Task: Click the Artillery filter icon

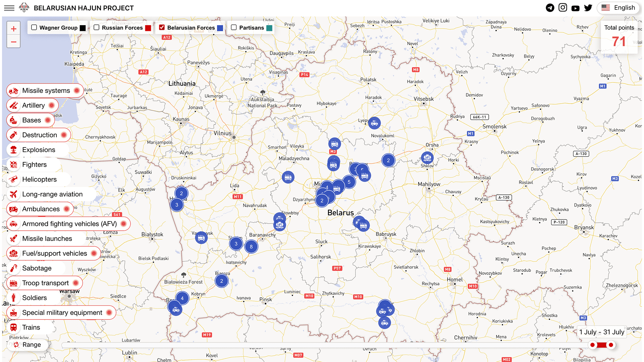Action: 13,105
